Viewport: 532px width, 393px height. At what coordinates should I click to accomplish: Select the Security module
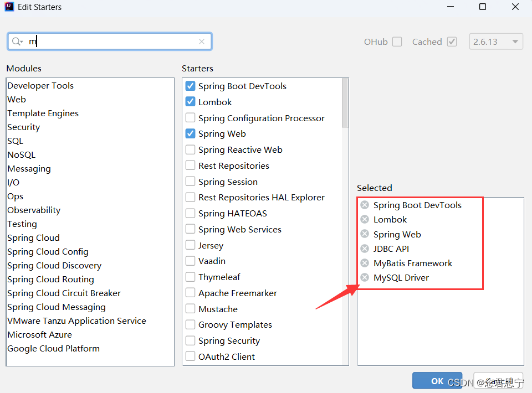[24, 127]
